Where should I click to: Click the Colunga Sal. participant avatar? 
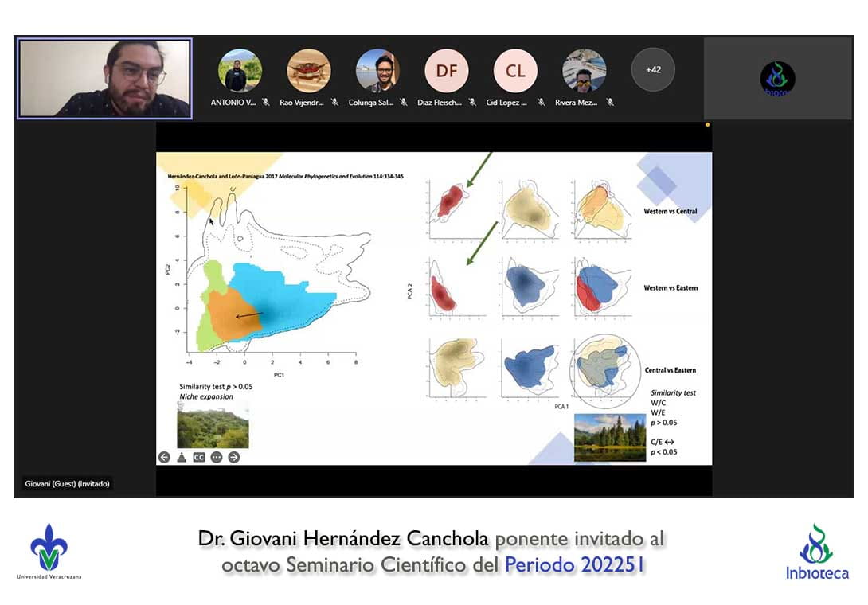pyautogui.click(x=377, y=71)
